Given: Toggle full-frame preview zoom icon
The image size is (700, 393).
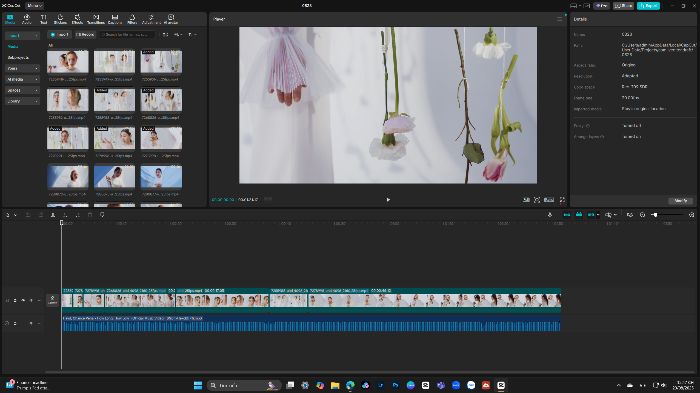Looking at the screenshot, I should click(x=537, y=200).
